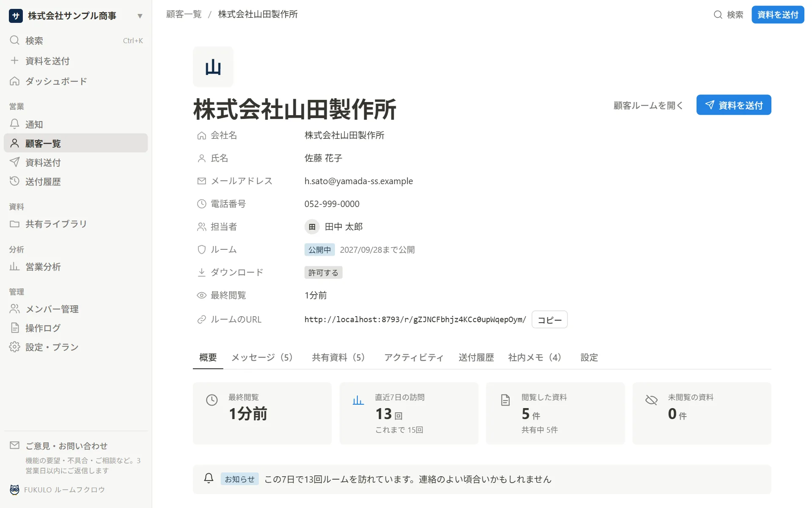The image size is (812, 508).
Task: Click the history clock icon beside 送付履歴
Action: pyautogui.click(x=15, y=181)
